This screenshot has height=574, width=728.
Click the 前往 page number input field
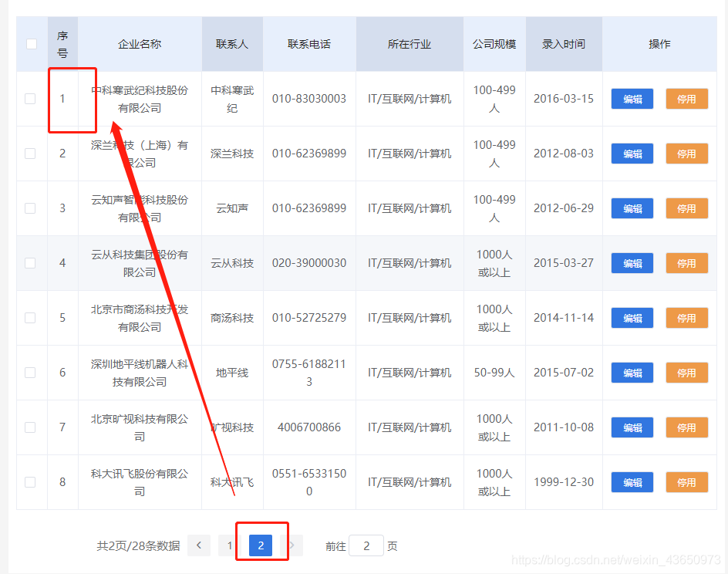(366, 545)
